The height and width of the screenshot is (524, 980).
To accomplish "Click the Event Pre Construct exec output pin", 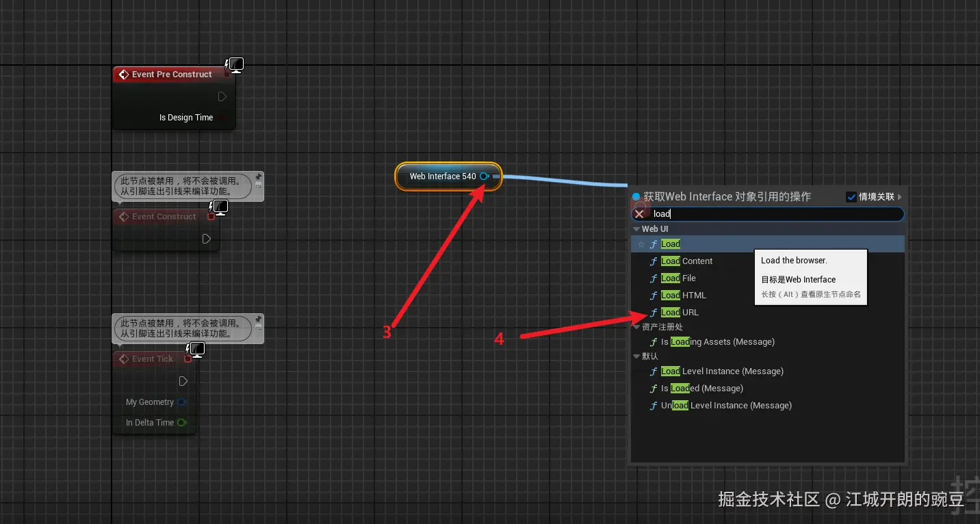I will 222,96.
